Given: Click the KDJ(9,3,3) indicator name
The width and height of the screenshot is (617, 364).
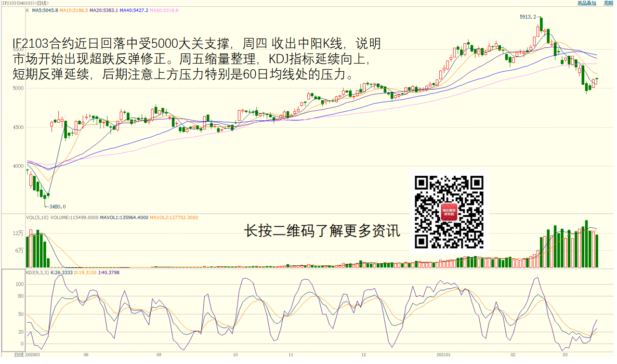Looking at the screenshot, I should (36, 273).
